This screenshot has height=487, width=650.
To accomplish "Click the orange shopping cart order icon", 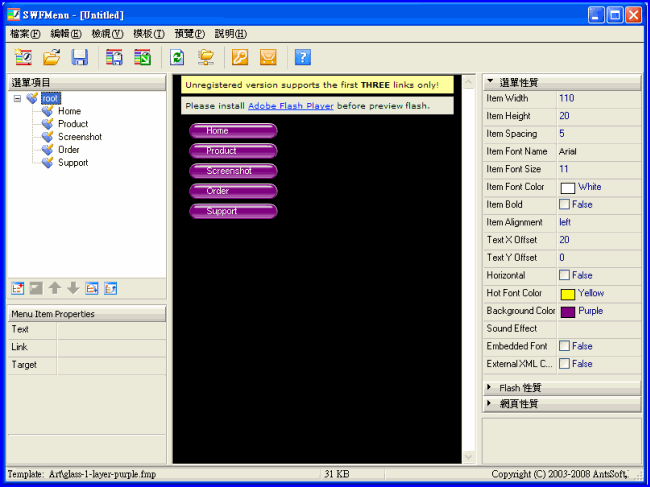I will coord(268,58).
